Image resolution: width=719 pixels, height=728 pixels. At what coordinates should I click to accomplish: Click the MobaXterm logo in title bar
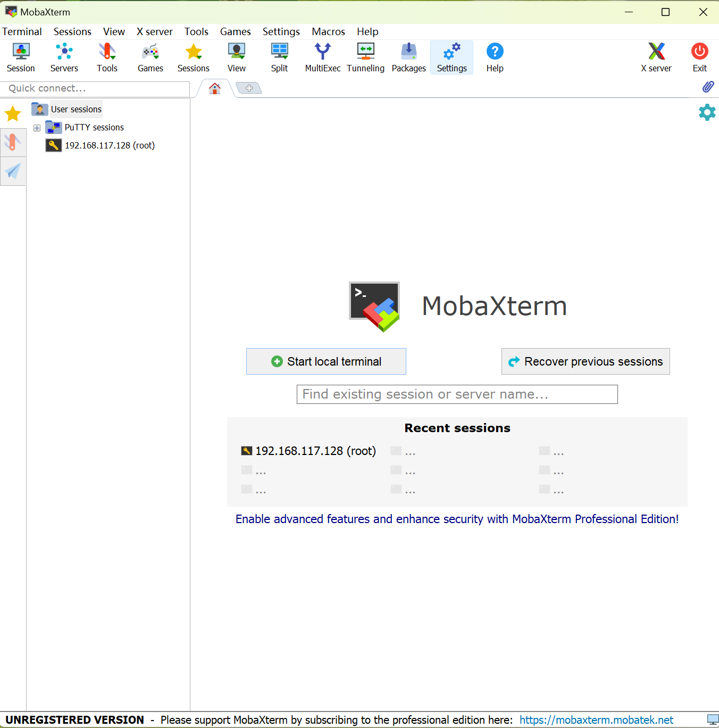point(11,12)
